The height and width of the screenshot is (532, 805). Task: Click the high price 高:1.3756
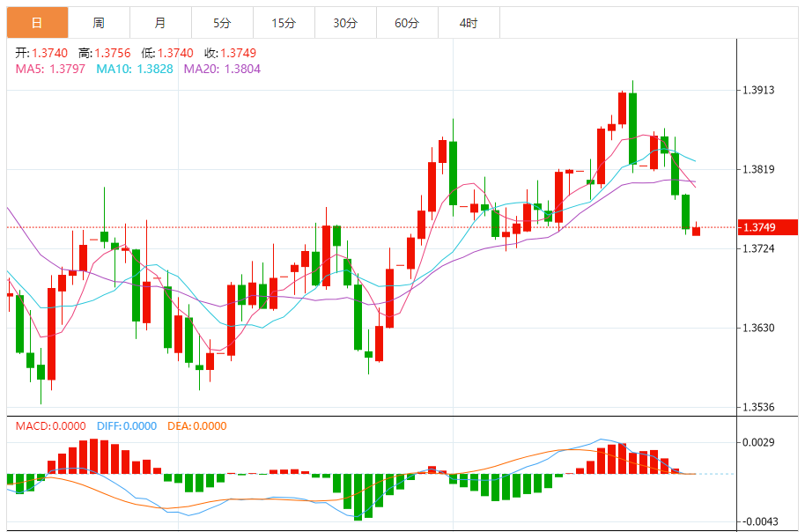[x=105, y=53]
